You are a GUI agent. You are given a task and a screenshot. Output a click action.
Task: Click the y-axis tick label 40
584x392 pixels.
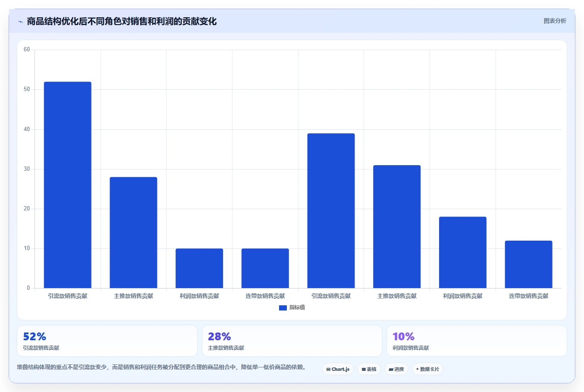click(x=27, y=129)
